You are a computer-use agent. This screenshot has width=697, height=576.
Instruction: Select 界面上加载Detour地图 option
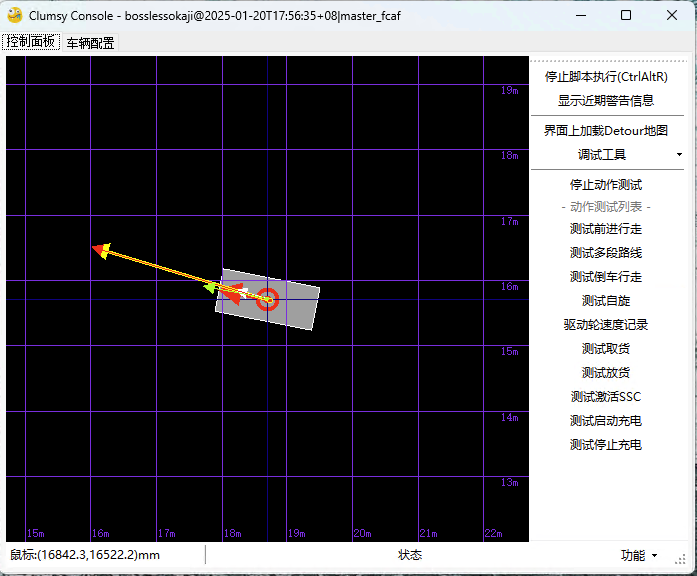[606, 130]
